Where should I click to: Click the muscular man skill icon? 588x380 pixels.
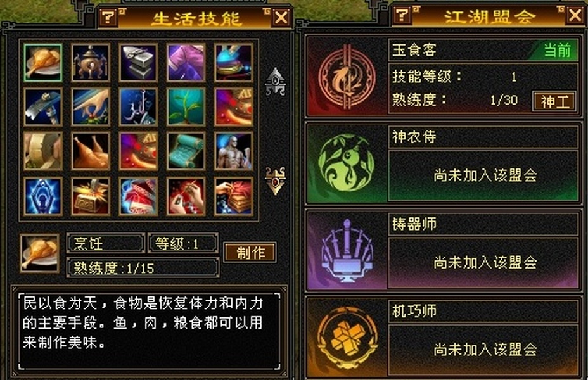(234, 151)
